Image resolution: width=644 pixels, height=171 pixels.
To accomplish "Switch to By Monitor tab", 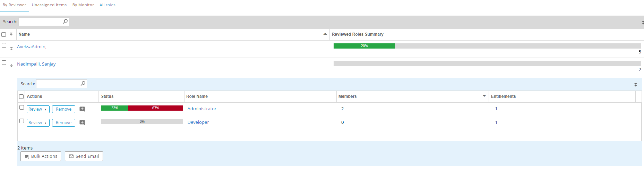I will [x=83, y=5].
